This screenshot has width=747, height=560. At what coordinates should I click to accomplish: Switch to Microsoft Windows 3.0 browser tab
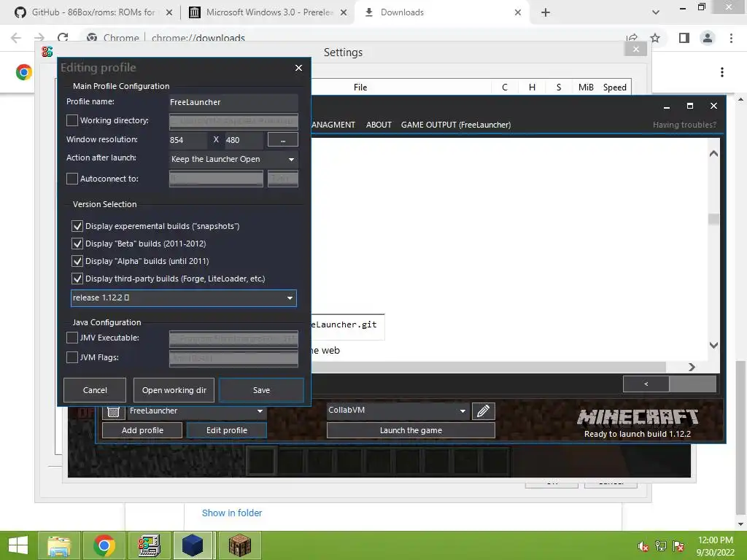click(x=268, y=12)
